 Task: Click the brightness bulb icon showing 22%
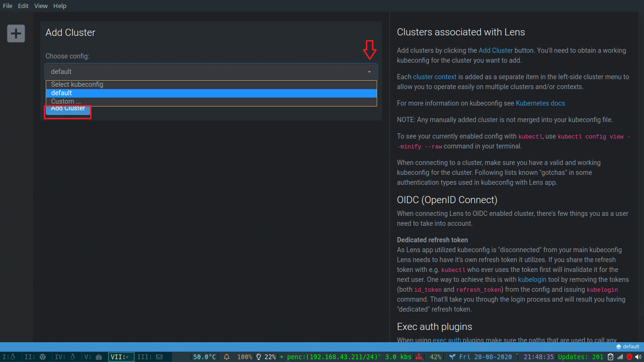click(x=259, y=357)
